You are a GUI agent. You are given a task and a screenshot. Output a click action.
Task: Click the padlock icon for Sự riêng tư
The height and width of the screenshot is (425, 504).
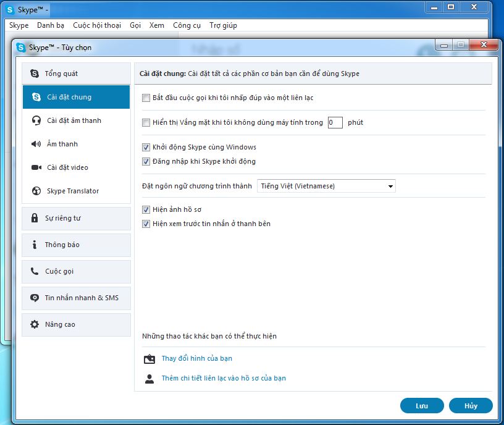[34, 218]
